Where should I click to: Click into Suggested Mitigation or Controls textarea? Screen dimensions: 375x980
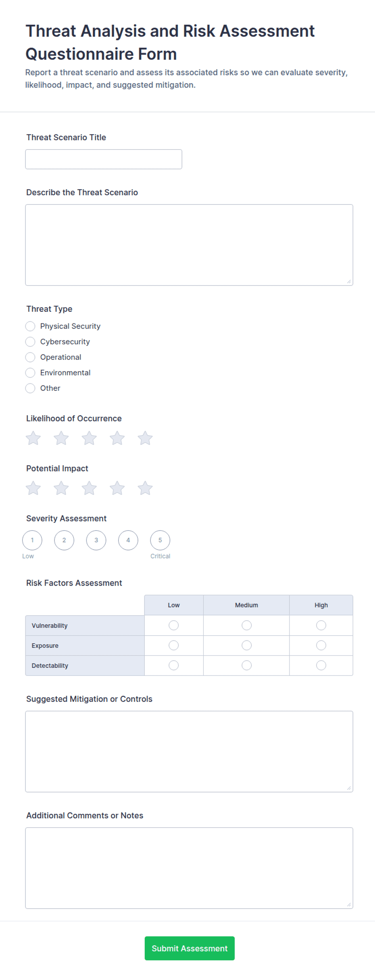click(189, 751)
